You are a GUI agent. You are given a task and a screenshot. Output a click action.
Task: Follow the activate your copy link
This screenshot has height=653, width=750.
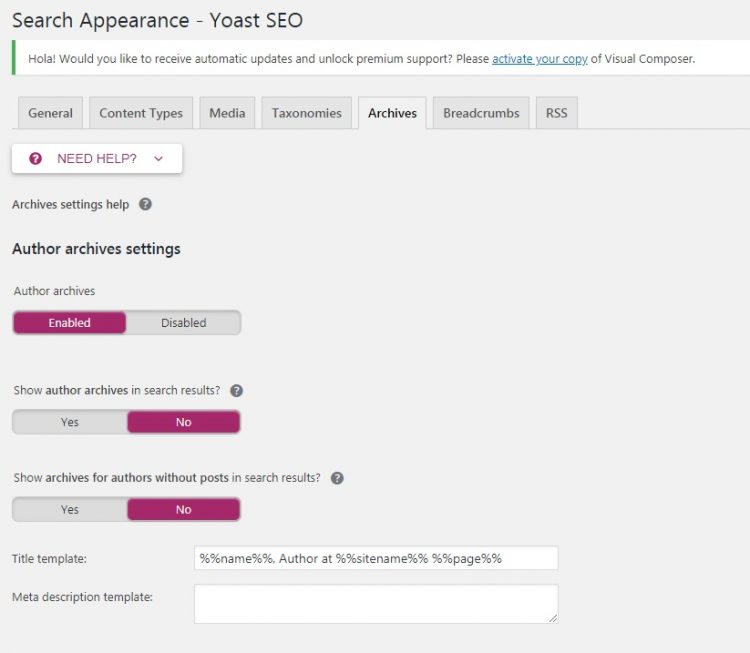coord(540,59)
